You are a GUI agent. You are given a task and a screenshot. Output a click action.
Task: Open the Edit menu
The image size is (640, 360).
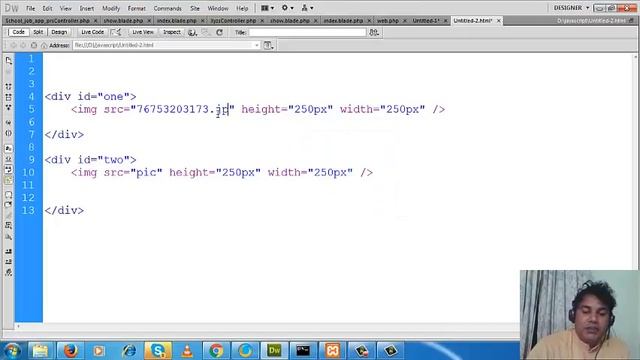[x=47, y=8]
